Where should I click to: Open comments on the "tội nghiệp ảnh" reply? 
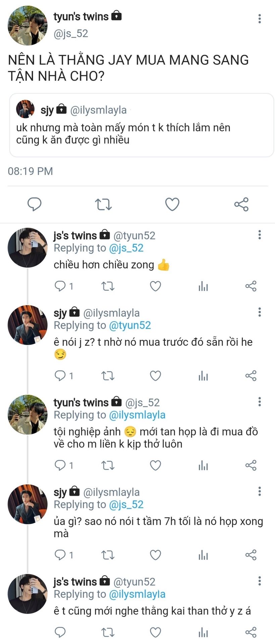point(60,465)
